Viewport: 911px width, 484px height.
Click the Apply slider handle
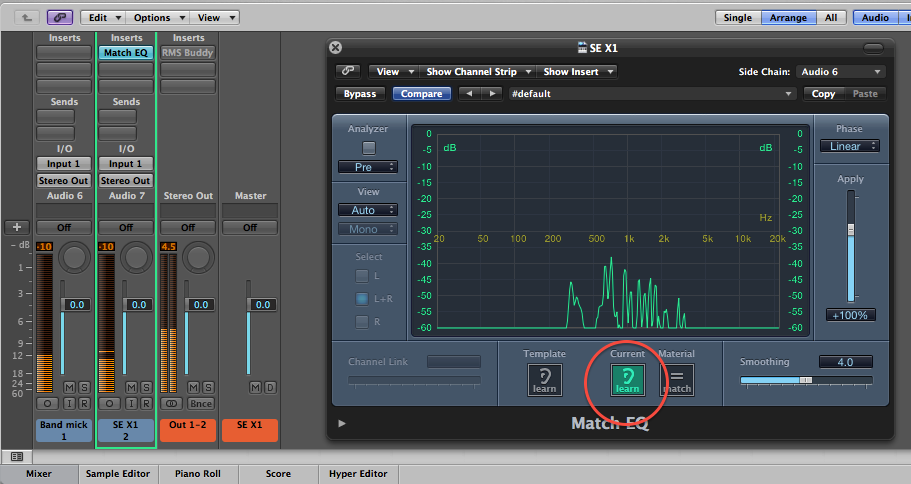(851, 229)
